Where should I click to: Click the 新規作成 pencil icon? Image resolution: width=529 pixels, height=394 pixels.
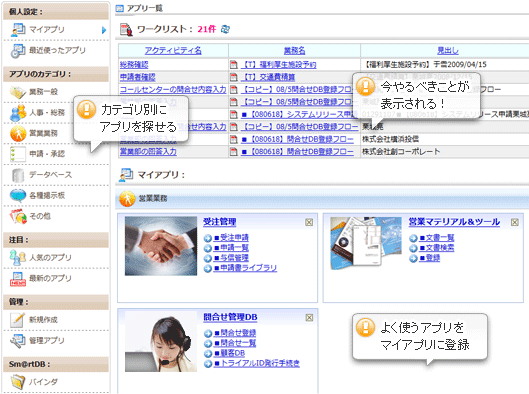18,320
